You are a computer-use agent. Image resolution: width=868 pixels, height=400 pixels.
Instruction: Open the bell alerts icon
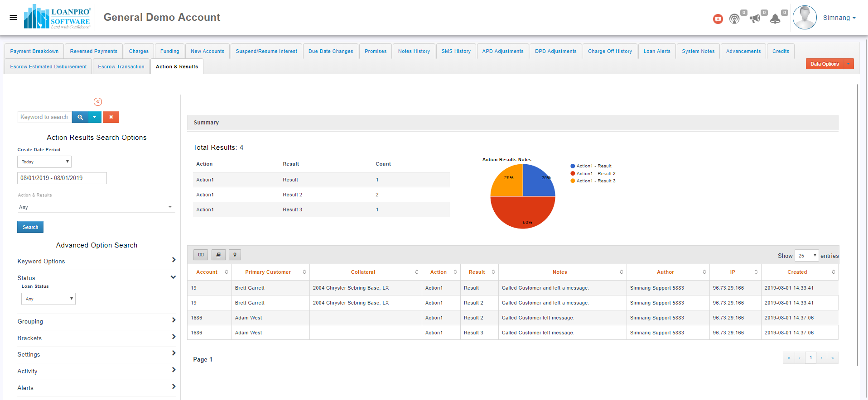(x=775, y=19)
